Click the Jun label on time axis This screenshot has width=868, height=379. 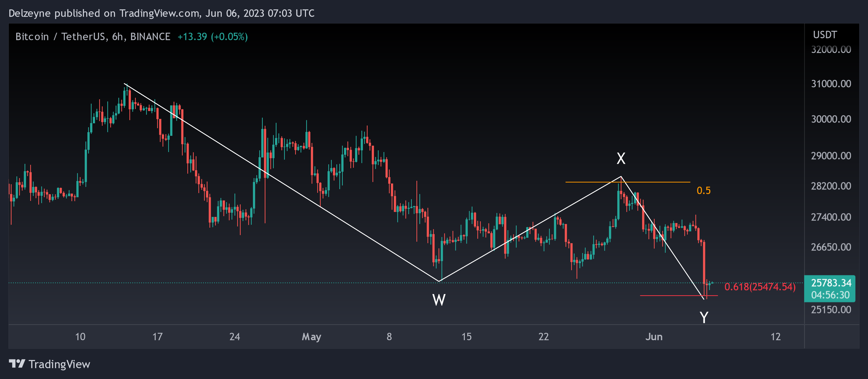[x=654, y=337]
